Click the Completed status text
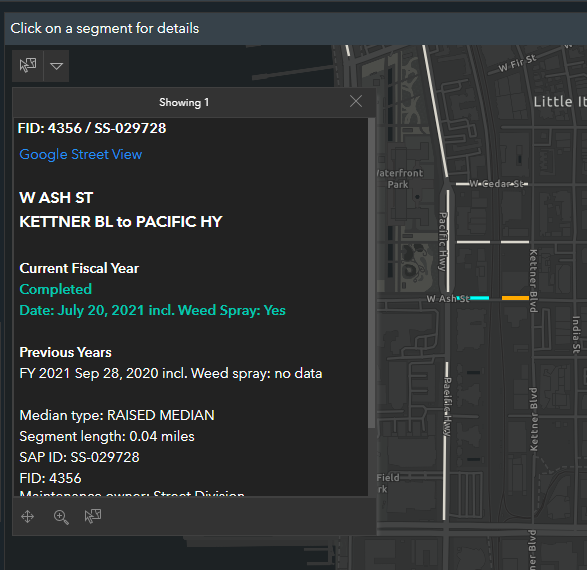The image size is (587, 570). click(x=55, y=289)
